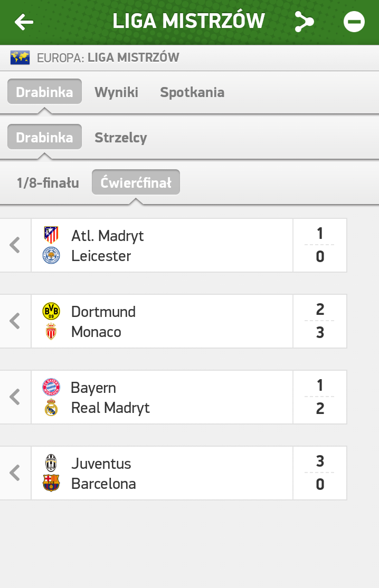Tap the Juventus club crest
The image size is (379, 588).
[51, 462]
